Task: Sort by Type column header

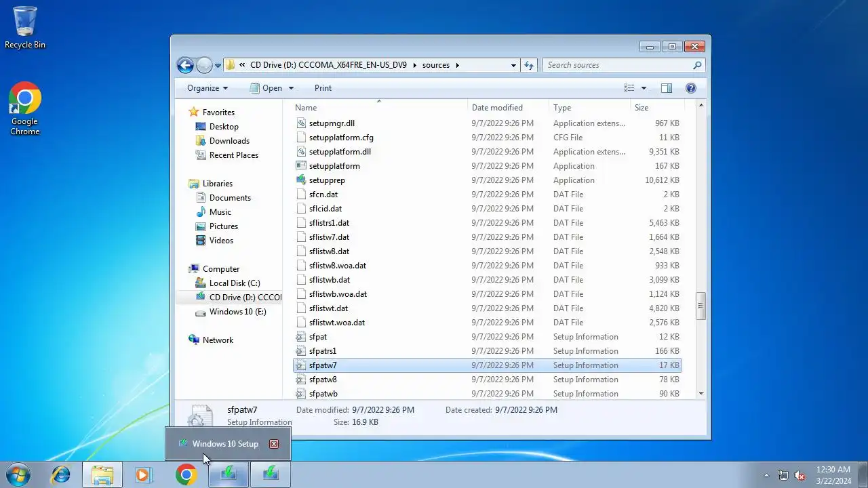Action: pyautogui.click(x=590, y=108)
